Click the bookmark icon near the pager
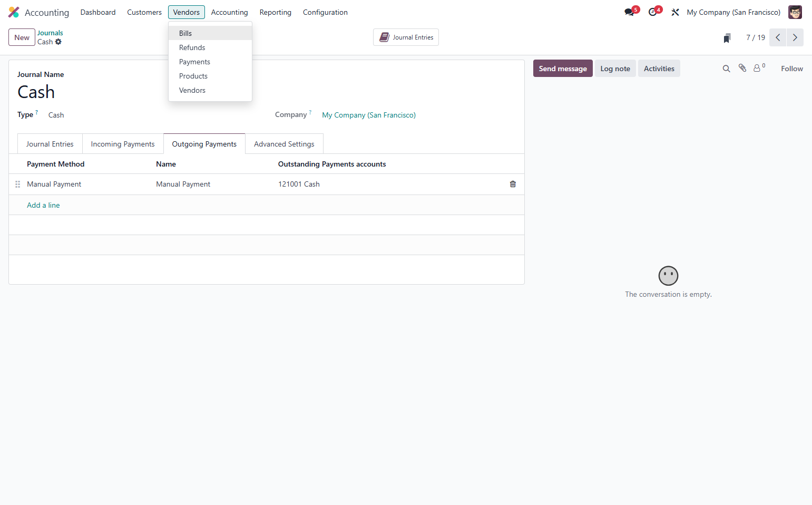Image resolution: width=812 pixels, height=505 pixels. click(727, 38)
